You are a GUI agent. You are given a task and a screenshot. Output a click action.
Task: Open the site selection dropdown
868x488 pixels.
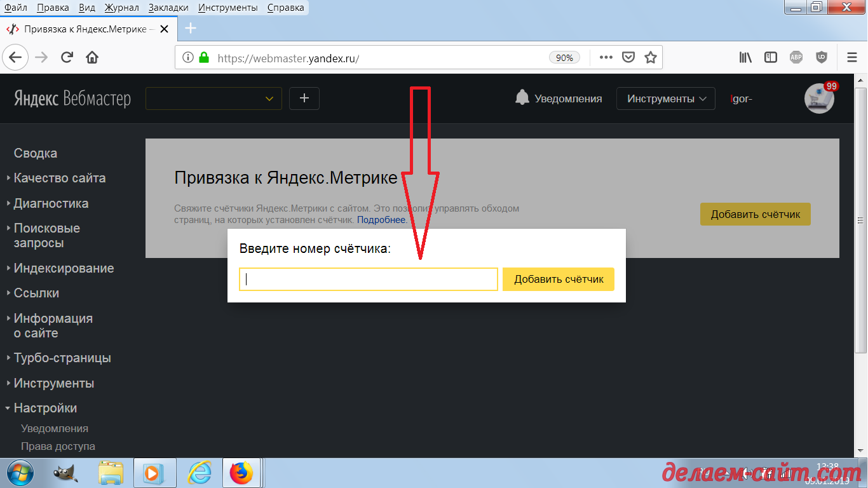[x=214, y=98]
